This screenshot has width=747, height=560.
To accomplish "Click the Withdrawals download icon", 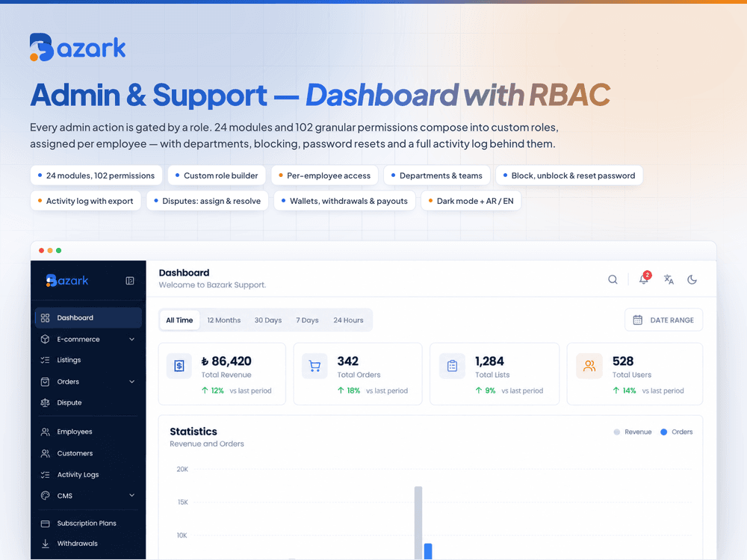I will pyautogui.click(x=46, y=544).
